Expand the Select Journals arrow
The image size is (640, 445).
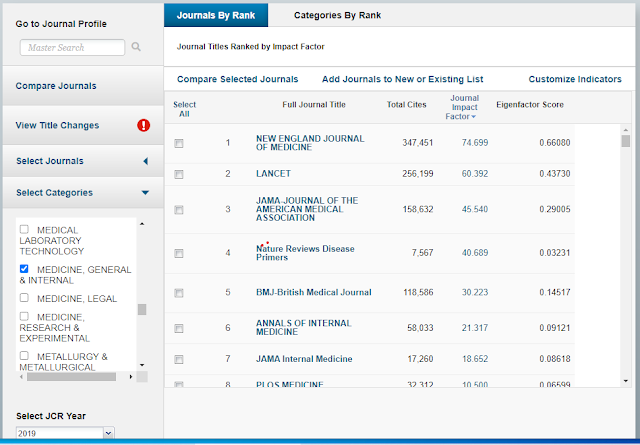click(145, 161)
